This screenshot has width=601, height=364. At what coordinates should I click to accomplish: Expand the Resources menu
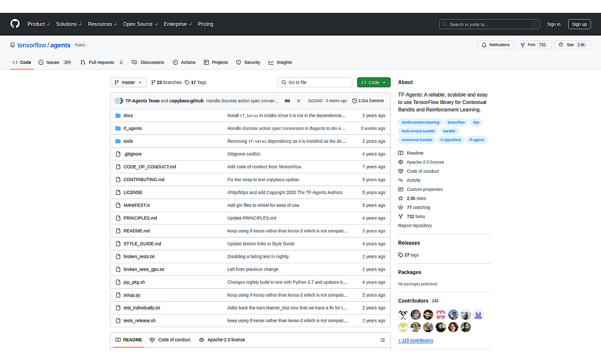(102, 24)
